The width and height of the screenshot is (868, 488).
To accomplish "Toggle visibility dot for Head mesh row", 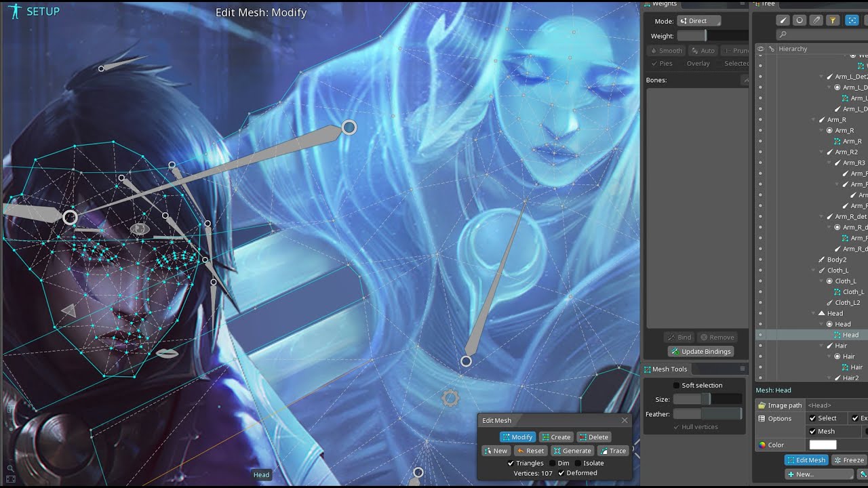I will pos(760,335).
